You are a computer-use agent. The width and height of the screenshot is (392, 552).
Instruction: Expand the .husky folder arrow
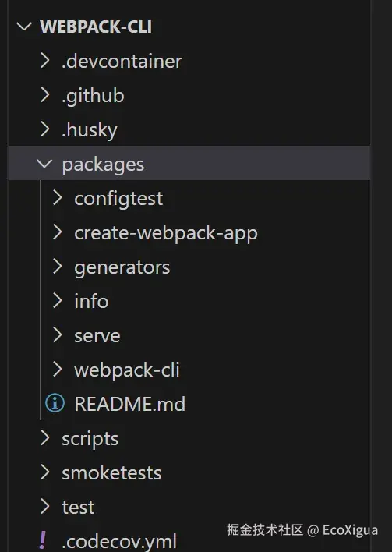click(45, 129)
